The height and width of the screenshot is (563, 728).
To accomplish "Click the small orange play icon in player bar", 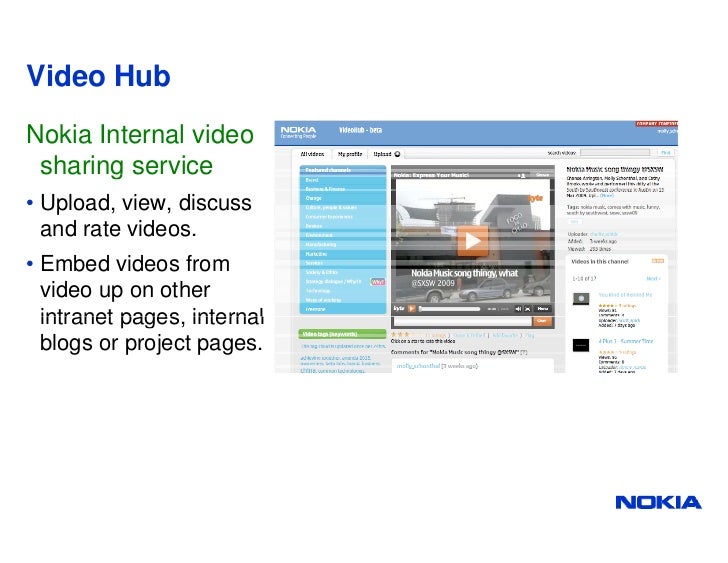I will pos(411,309).
